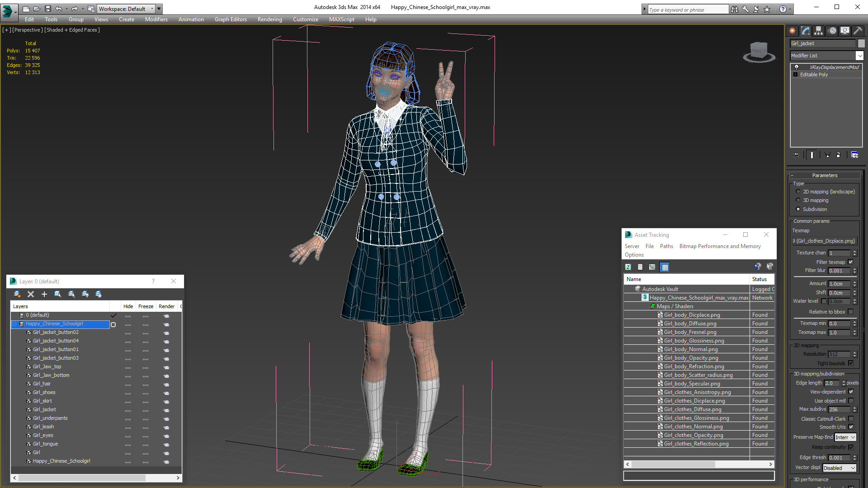This screenshot has width=868, height=488.
Task: Click Paths tab in Asset Tracking
Action: point(665,245)
